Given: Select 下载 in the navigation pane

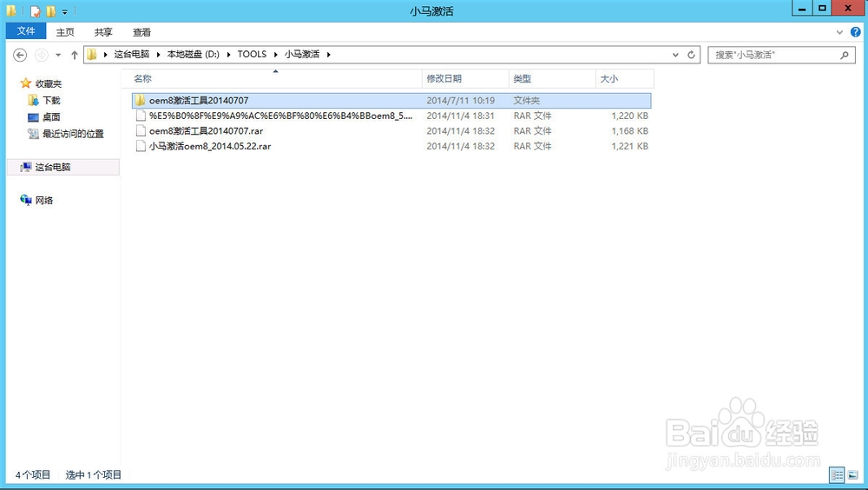Looking at the screenshot, I should point(51,100).
